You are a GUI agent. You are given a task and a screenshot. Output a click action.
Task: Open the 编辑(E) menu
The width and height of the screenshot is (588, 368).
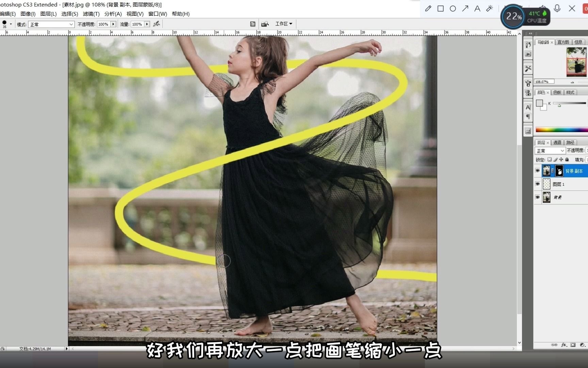7,14
